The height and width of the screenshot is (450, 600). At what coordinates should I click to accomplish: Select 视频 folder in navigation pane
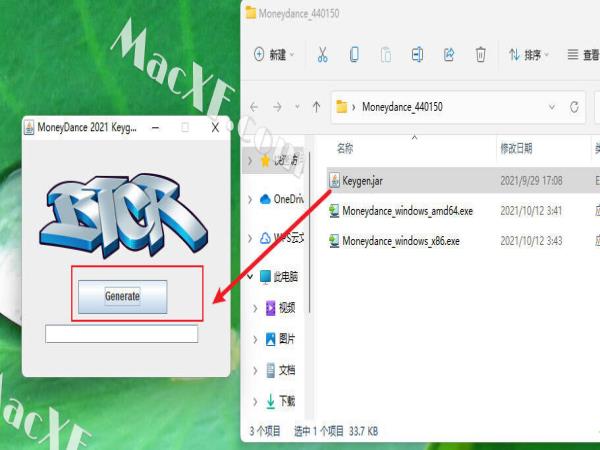(280, 307)
